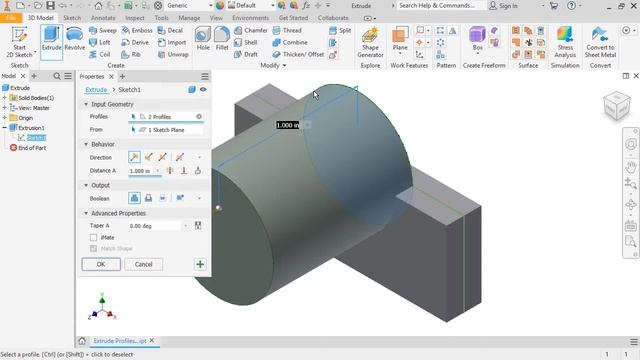
Task: Set default extrude direction
Action: pyautogui.click(x=134, y=157)
